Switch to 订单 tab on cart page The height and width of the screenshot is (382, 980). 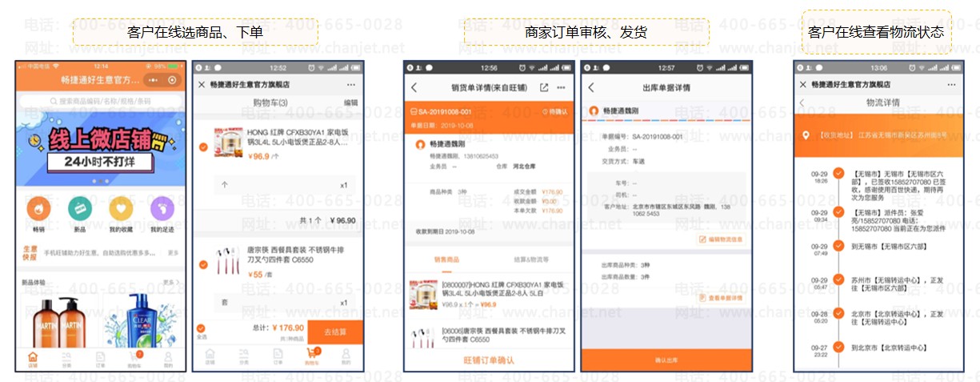coord(278,357)
